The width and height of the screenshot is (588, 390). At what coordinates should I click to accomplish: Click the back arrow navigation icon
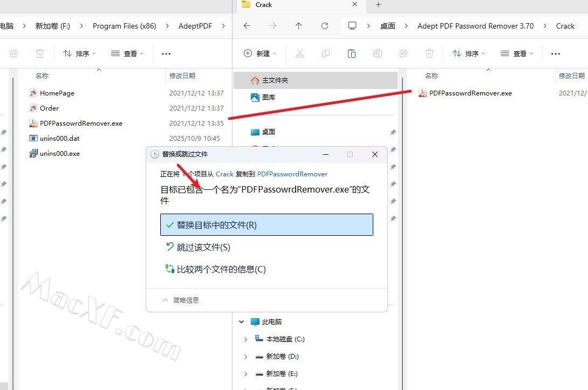(x=247, y=26)
